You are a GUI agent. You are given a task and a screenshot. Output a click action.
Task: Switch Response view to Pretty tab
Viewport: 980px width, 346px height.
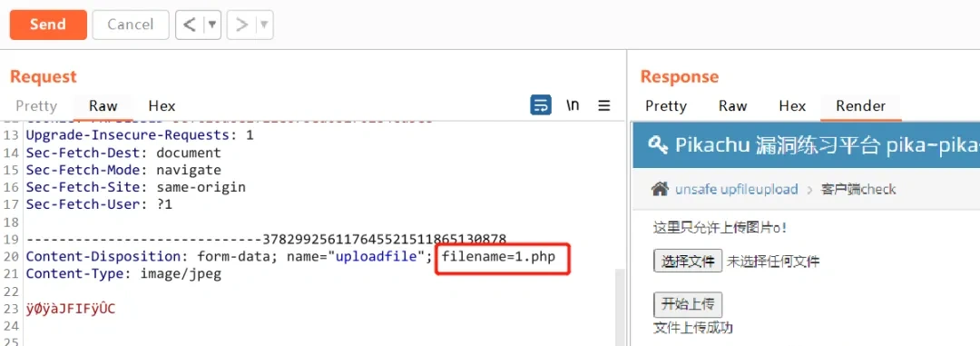666,106
